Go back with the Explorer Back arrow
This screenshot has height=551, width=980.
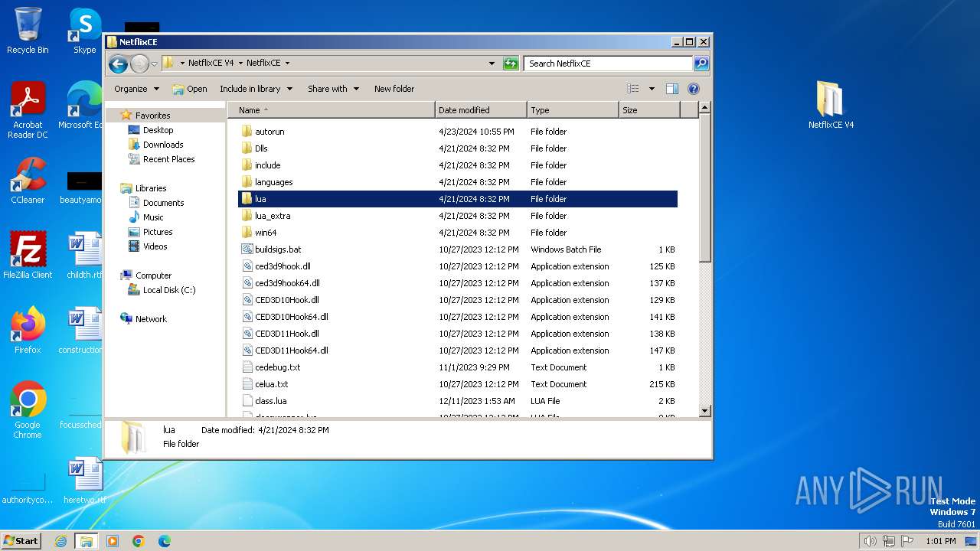tap(118, 64)
